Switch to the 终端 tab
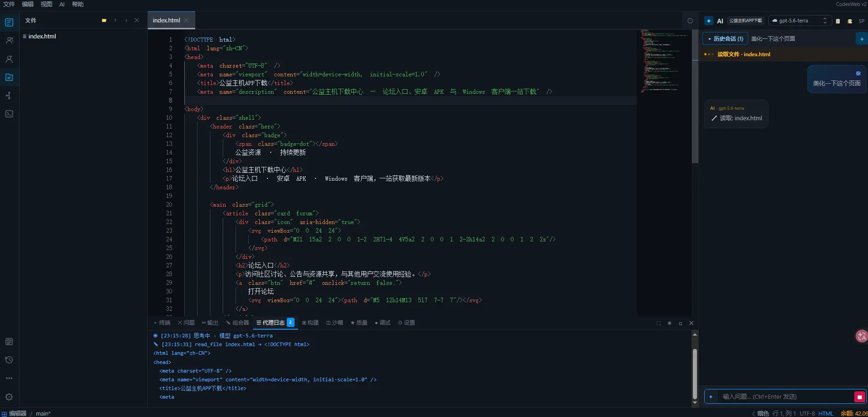Screen dimensions: 868x417 point(162,323)
